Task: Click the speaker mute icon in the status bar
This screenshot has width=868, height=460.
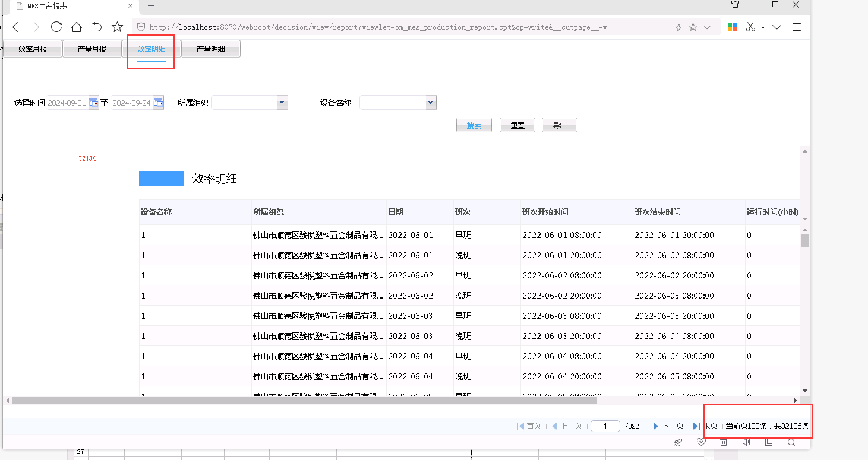Action: (746, 442)
